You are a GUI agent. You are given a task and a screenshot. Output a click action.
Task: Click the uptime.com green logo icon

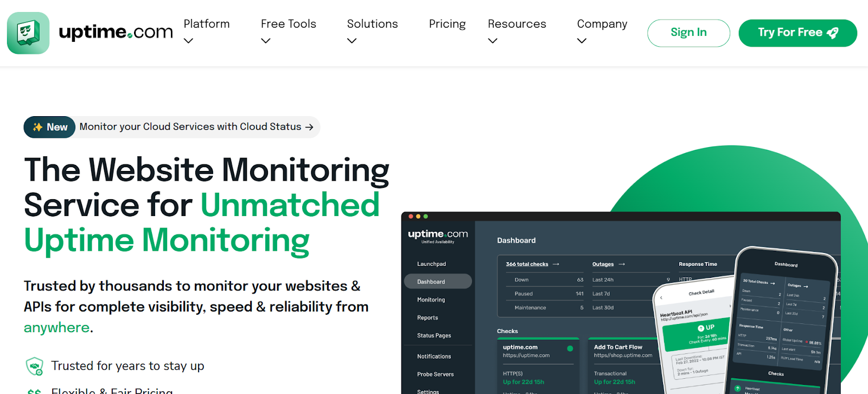[x=28, y=33]
